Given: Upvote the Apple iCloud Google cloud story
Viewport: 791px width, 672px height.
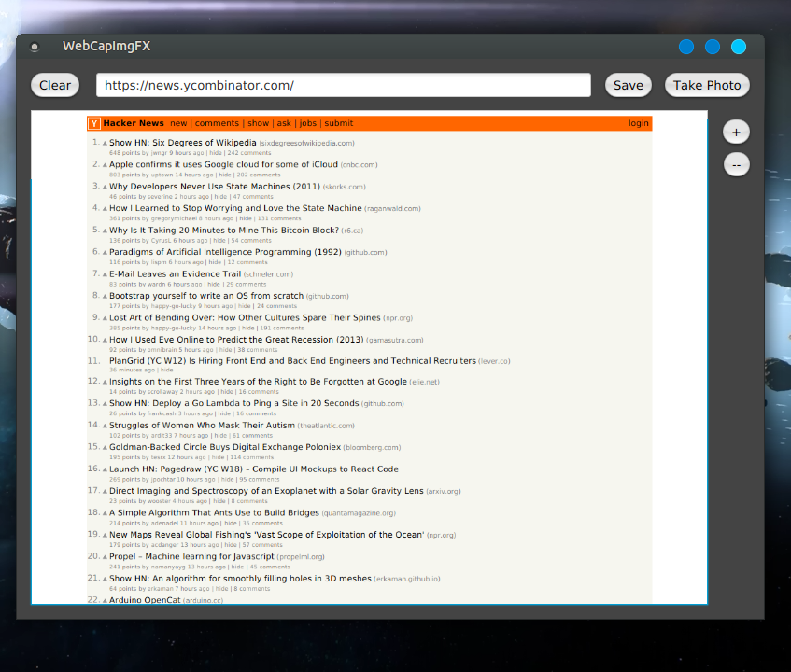Looking at the screenshot, I should (x=106, y=165).
